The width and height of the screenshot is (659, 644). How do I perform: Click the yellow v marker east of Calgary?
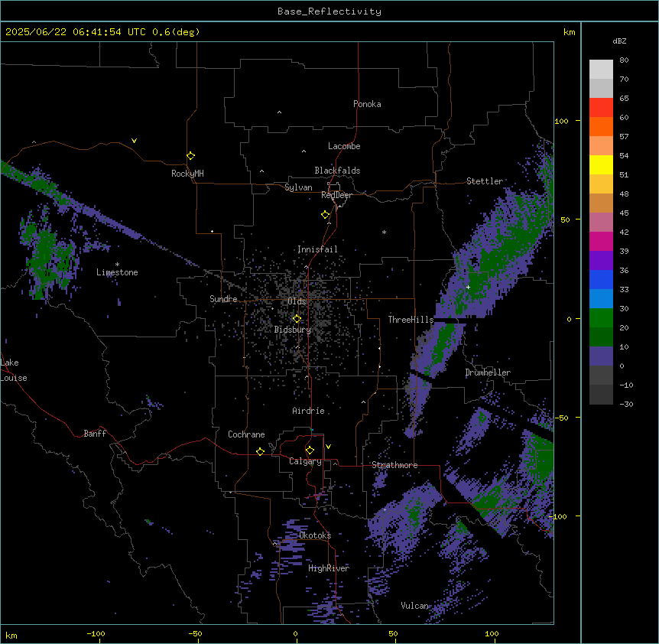[x=328, y=447]
